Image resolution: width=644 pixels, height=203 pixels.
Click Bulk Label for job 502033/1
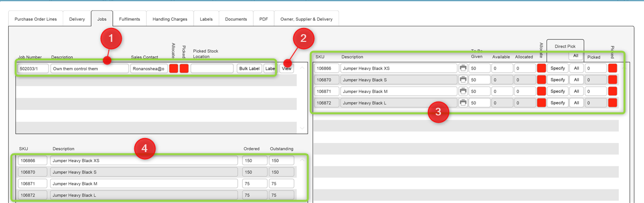click(x=249, y=68)
